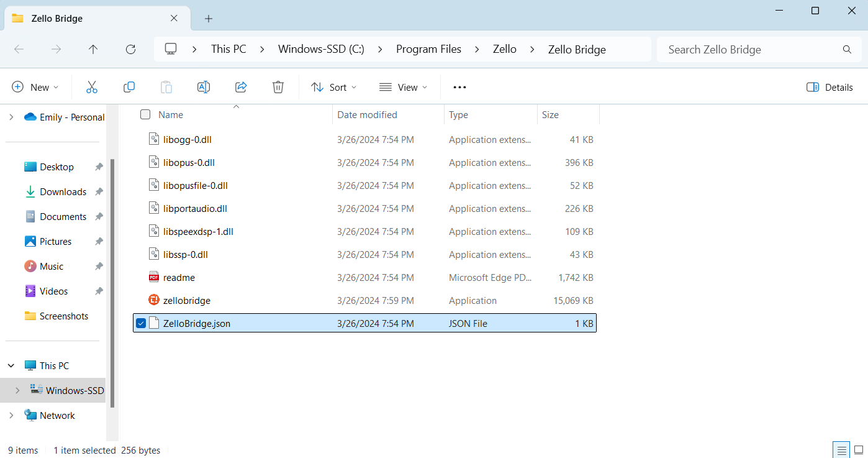Click Windows-SSD (C:) breadcrumb segment

point(321,49)
